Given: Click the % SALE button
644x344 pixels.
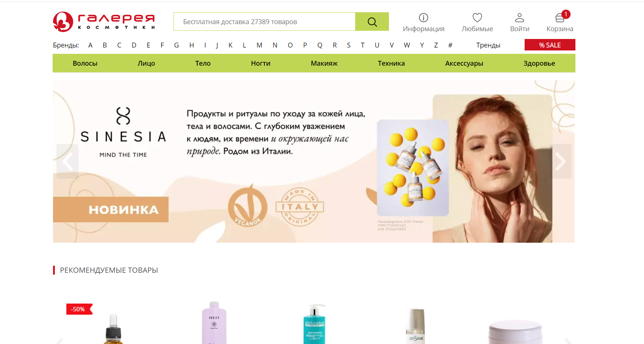Looking at the screenshot, I should (550, 45).
